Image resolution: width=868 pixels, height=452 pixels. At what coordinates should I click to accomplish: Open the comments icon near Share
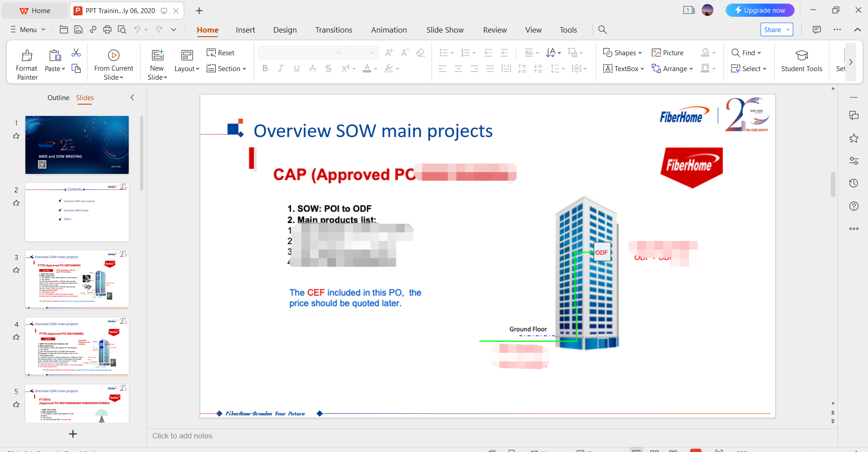pos(817,29)
